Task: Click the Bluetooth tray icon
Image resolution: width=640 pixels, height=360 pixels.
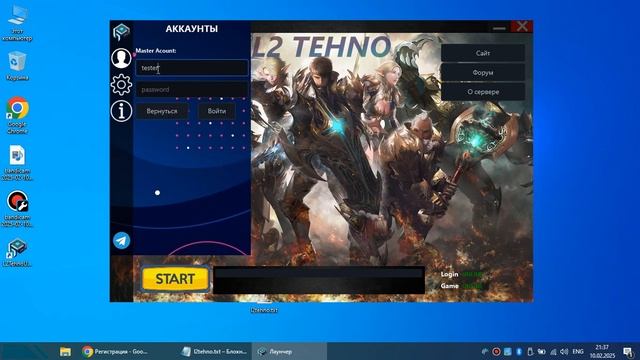Action: click(519, 351)
